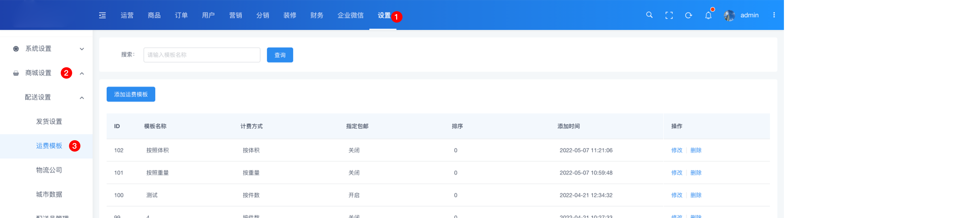Focus the template name search field

pyautogui.click(x=202, y=55)
